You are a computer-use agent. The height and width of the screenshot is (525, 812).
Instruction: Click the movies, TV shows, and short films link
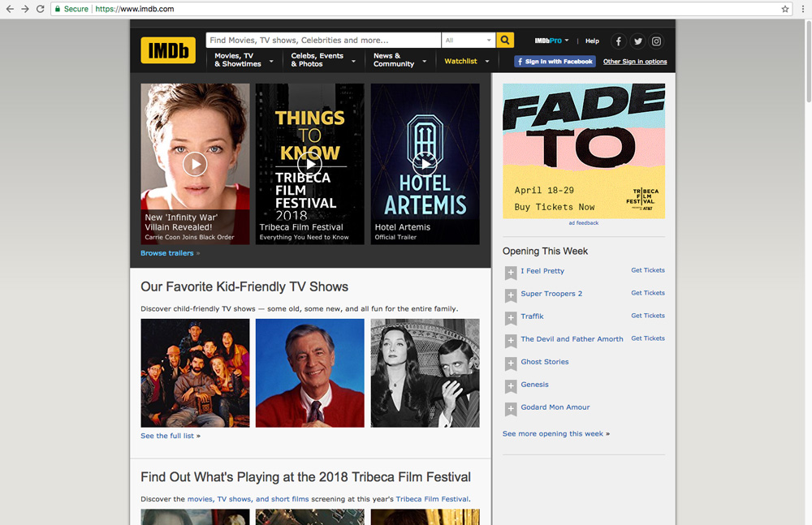[x=248, y=499]
